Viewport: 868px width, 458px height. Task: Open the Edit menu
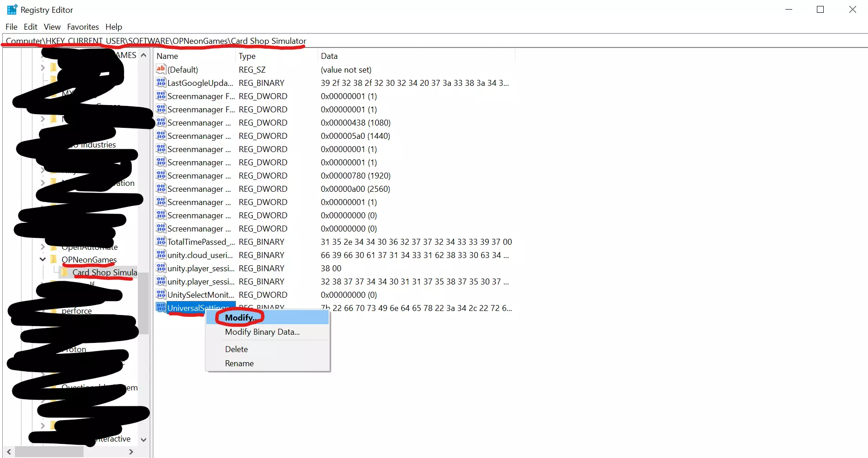pos(31,27)
